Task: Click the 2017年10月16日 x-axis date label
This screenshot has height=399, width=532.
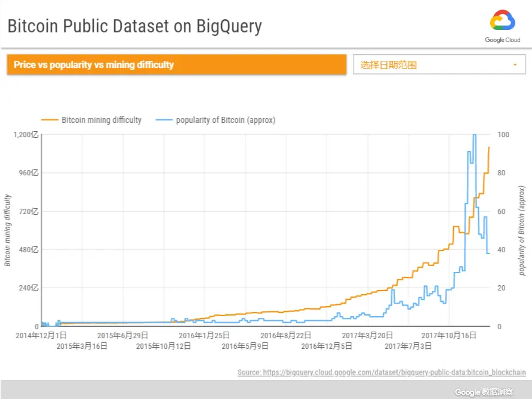Action: [x=449, y=335]
